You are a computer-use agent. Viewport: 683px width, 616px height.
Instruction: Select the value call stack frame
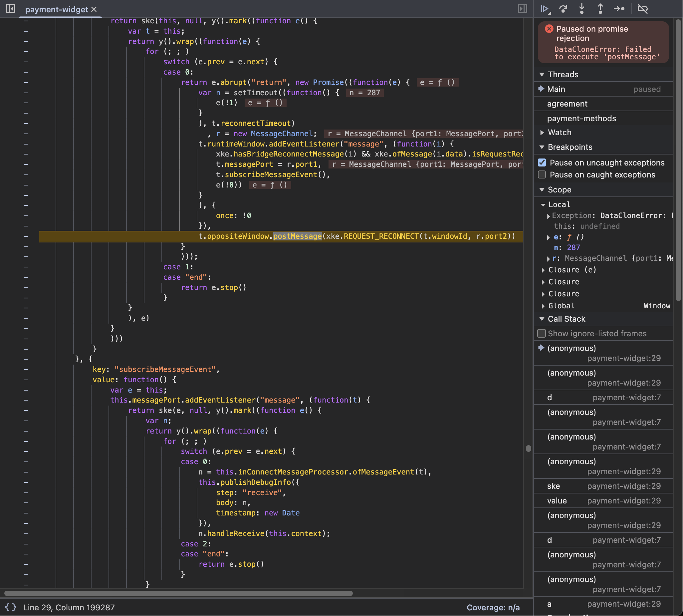603,500
